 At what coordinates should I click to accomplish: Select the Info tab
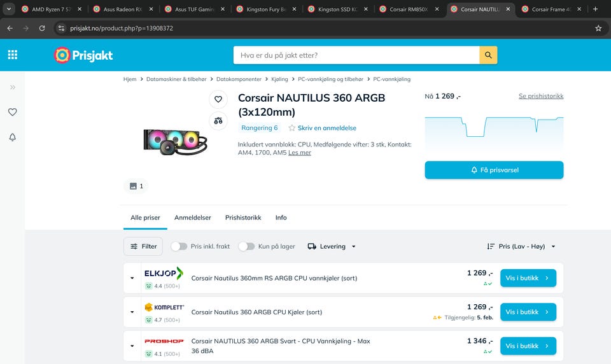click(281, 218)
